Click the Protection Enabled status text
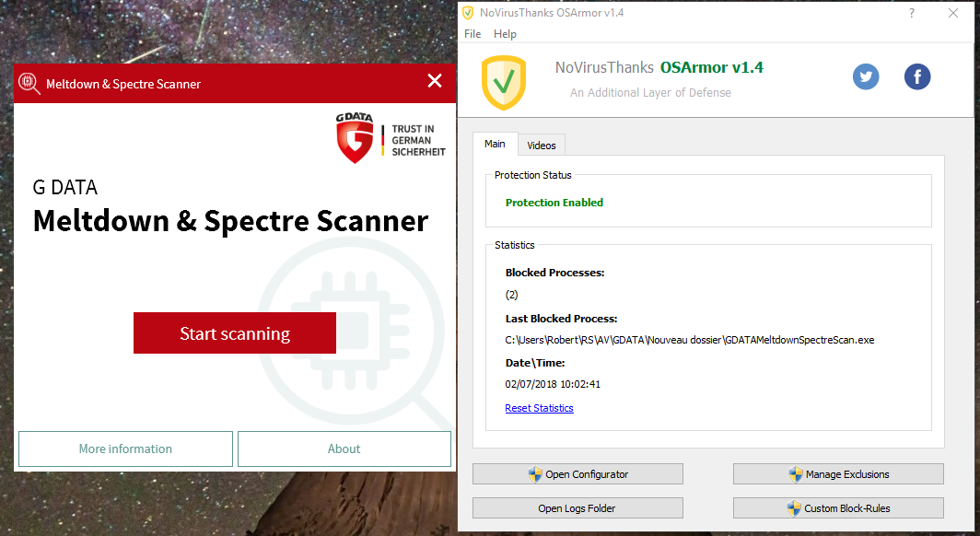 click(x=554, y=203)
